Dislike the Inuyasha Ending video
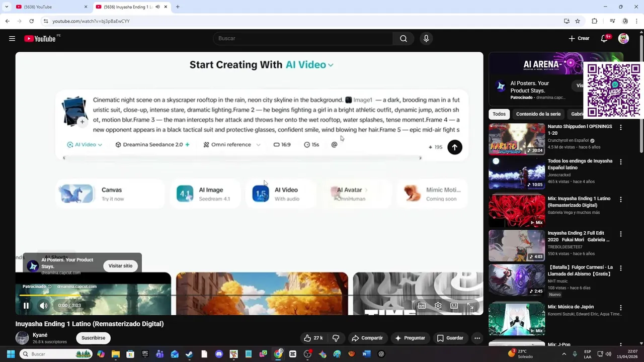The height and width of the screenshot is (362, 644). pyautogui.click(x=336, y=338)
